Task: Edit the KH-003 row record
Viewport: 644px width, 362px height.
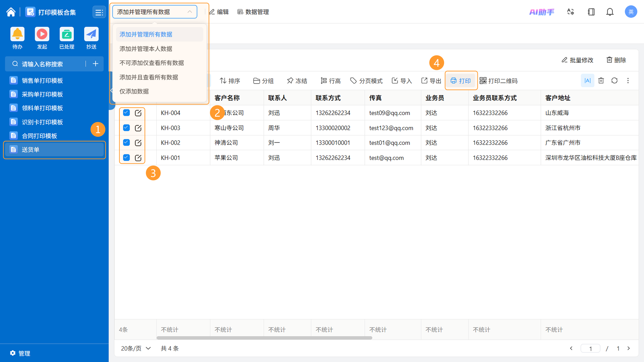Action: (x=138, y=128)
